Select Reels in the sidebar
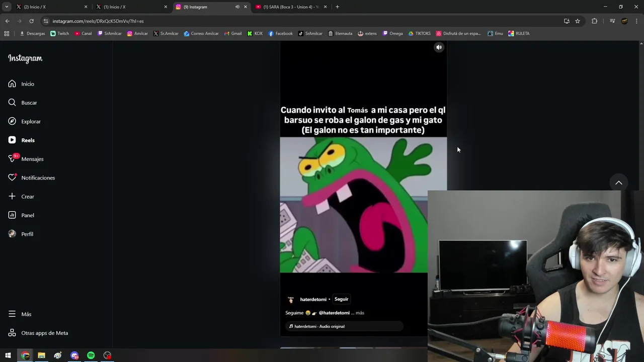This screenshot has width=644, height=362. 21,140
